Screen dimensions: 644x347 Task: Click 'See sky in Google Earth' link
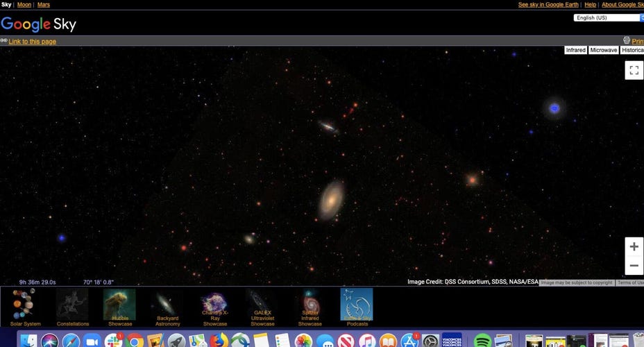[548, 5]
